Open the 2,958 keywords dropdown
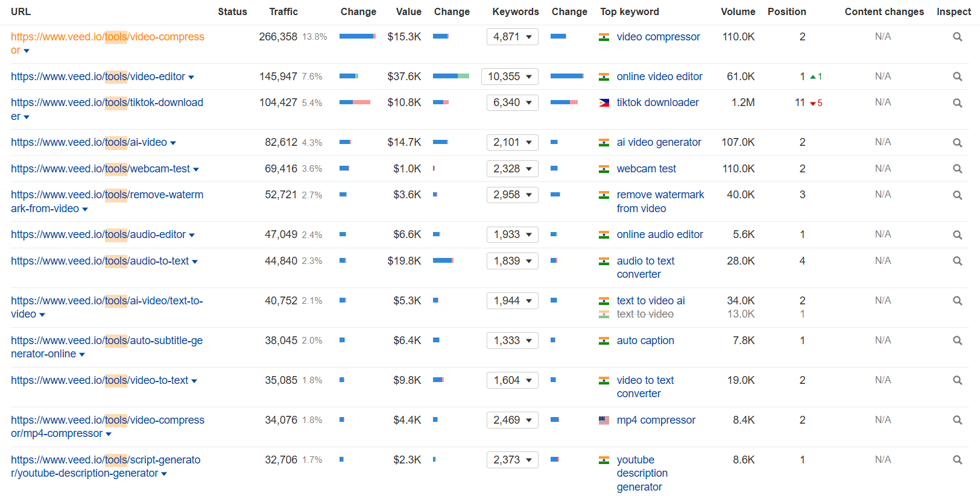 click(x=512, y=195)
